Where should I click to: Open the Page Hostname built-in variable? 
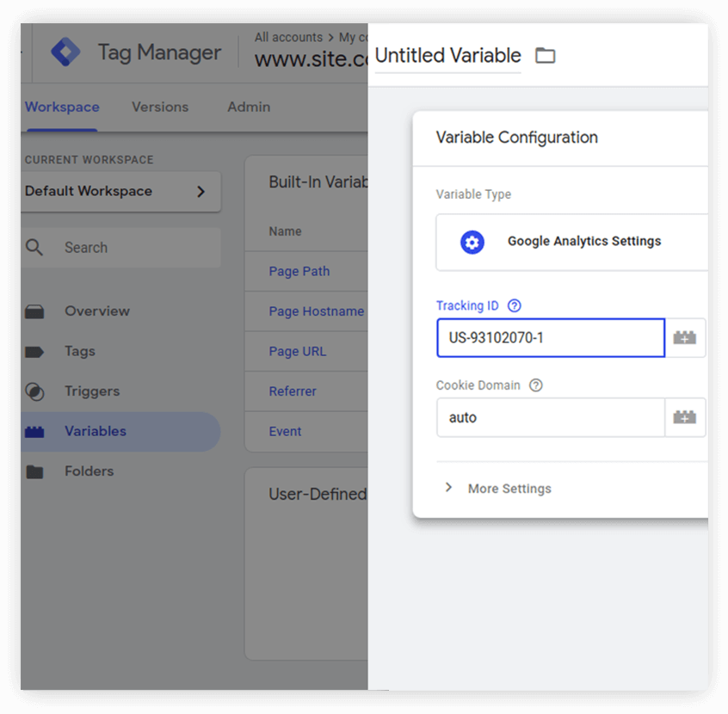pyautogui.click(x=317, y=311)
